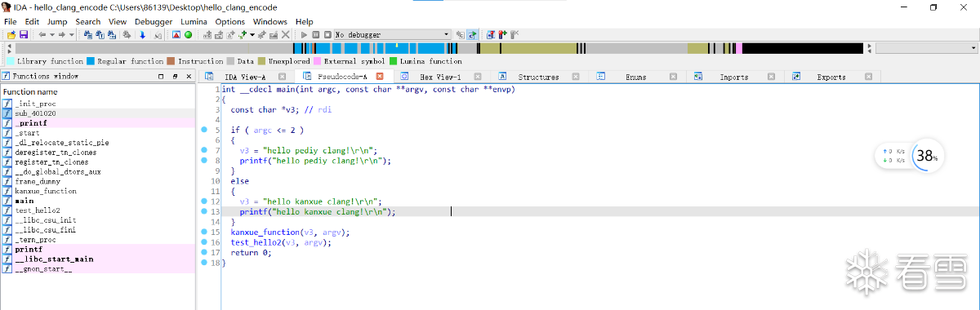The width and height of the screenshot is (980, 310).
Task: Open Jump menu
Action: (57, 21)
